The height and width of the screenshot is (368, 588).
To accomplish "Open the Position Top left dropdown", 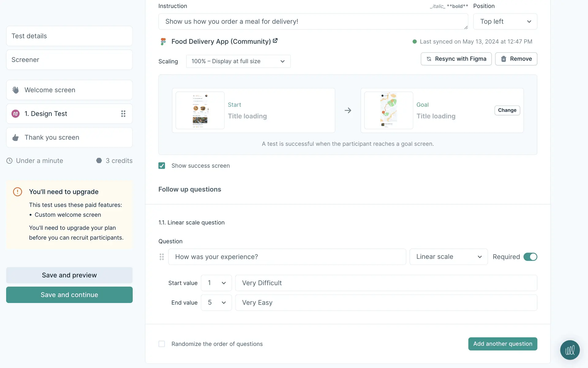I will pyautogui.click(x=505, y=21).
